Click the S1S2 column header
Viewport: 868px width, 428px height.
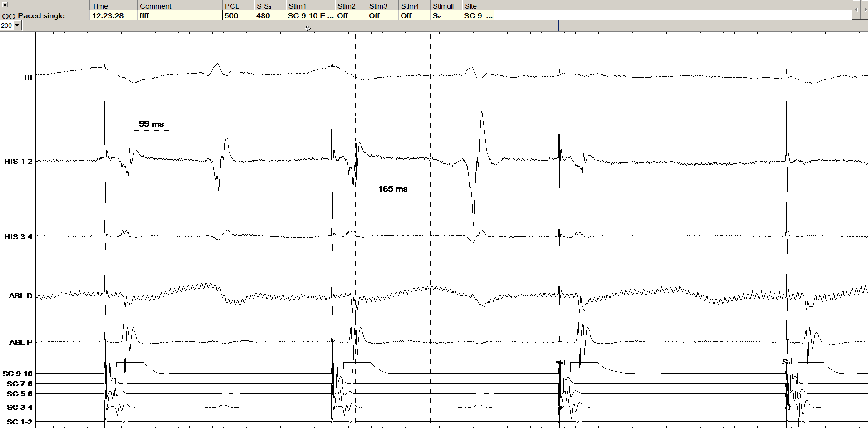(270, 5)
